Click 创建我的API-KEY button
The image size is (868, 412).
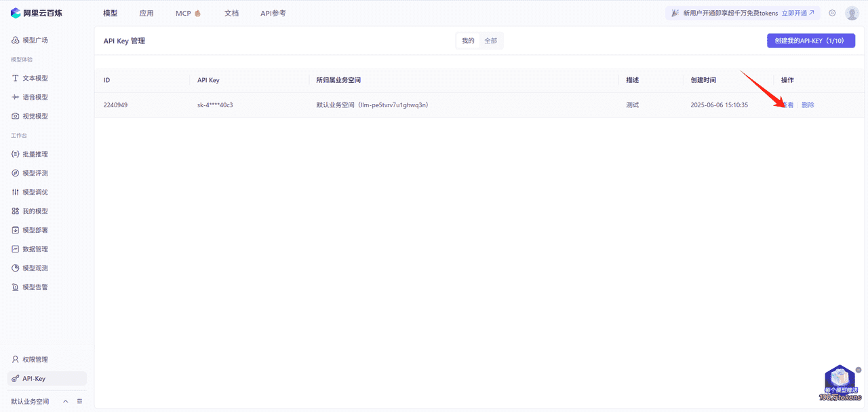810,40
